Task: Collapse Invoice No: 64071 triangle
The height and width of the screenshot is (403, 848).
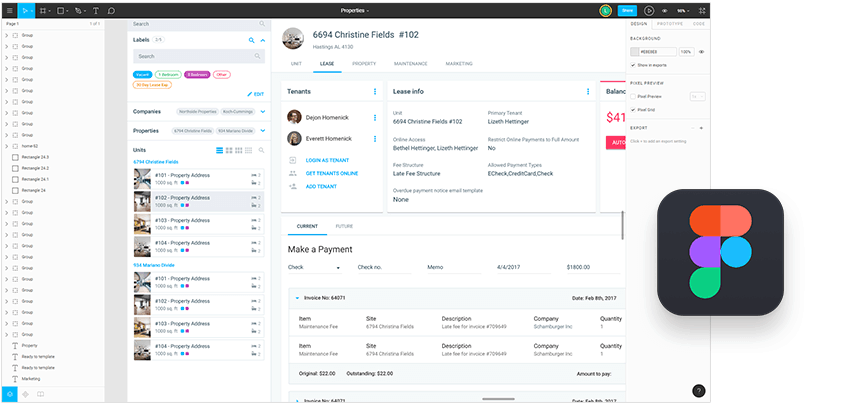Action: click(297, 298)
